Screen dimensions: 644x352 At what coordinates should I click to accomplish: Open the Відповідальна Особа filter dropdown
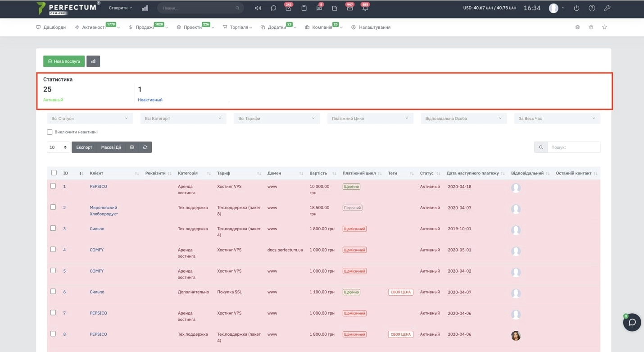coord(463,119)
